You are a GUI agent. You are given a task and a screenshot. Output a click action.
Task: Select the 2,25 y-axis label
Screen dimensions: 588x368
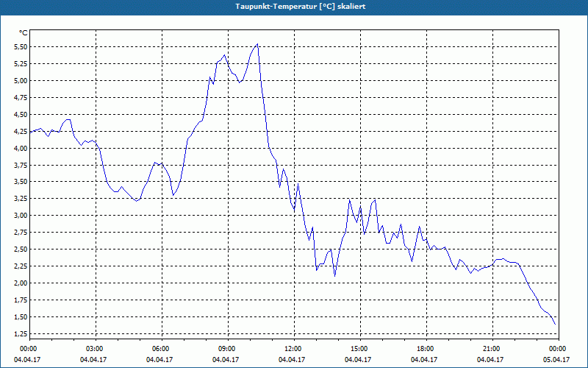21,266
